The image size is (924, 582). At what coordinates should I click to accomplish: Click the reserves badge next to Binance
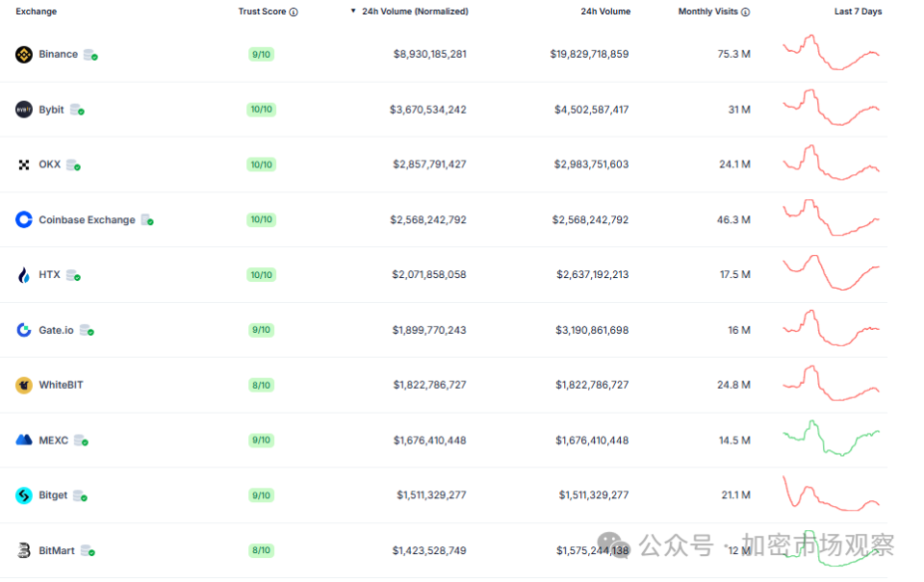click(90, 55)
